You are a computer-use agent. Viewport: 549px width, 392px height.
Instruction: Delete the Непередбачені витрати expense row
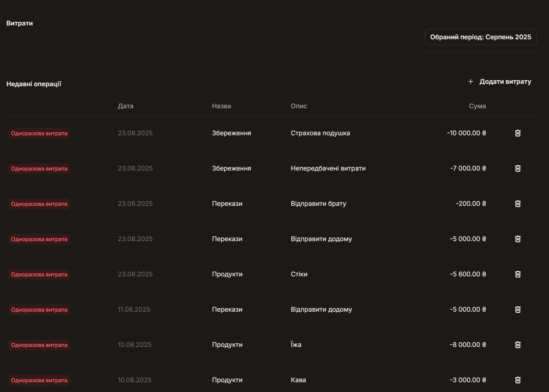coord(517,168)
